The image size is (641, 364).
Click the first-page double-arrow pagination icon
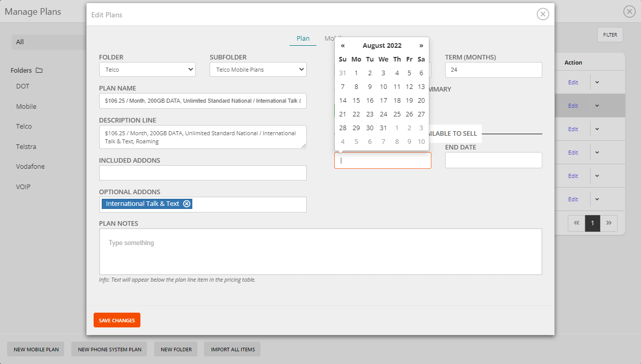[576, 223]
